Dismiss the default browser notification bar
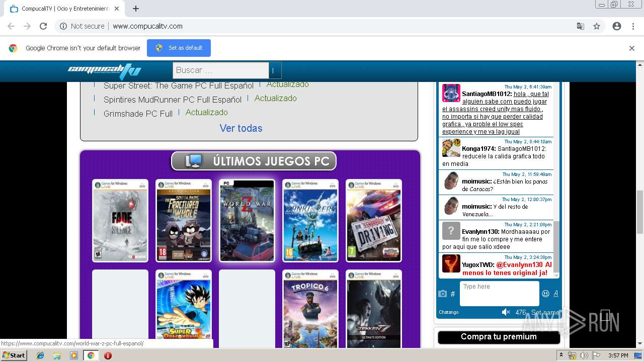The height and width of the screenshot is (362, 644). [632, 48]
